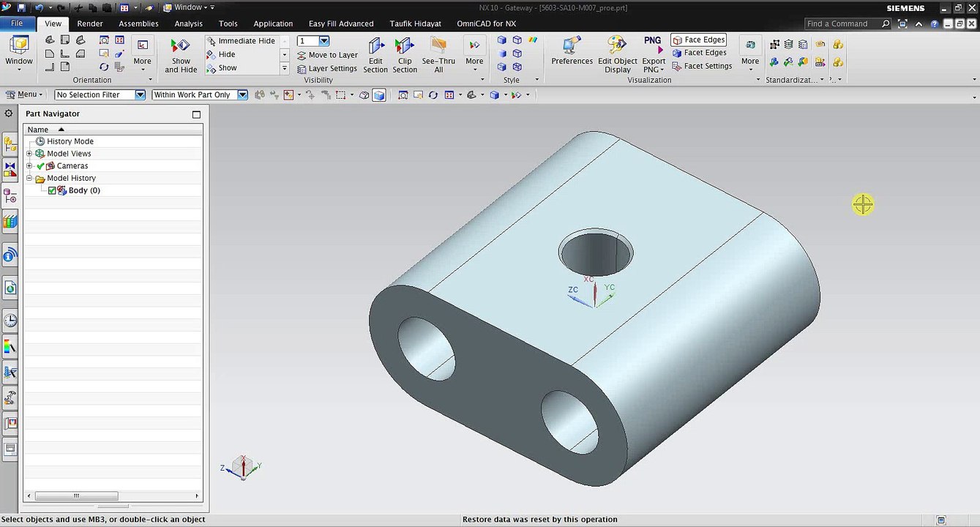980x527 pixels.
Task: Activate See-Thru All
Action: tap(438, 56)
